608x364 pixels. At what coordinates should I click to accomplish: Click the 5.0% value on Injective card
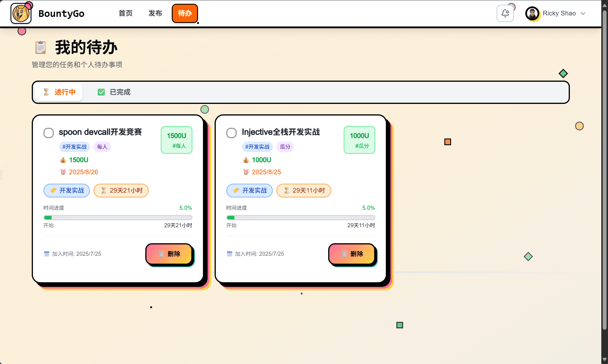pyautogui.click(x=369, y=208)
